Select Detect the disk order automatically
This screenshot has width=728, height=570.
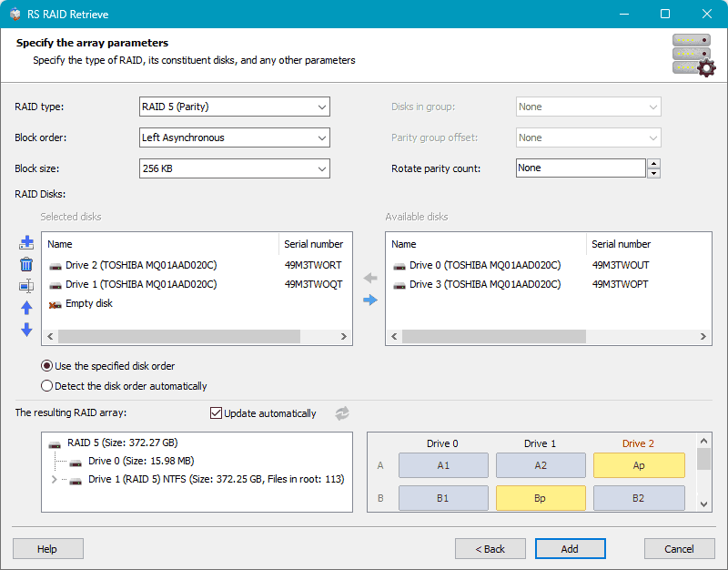[x=46, y=385]
